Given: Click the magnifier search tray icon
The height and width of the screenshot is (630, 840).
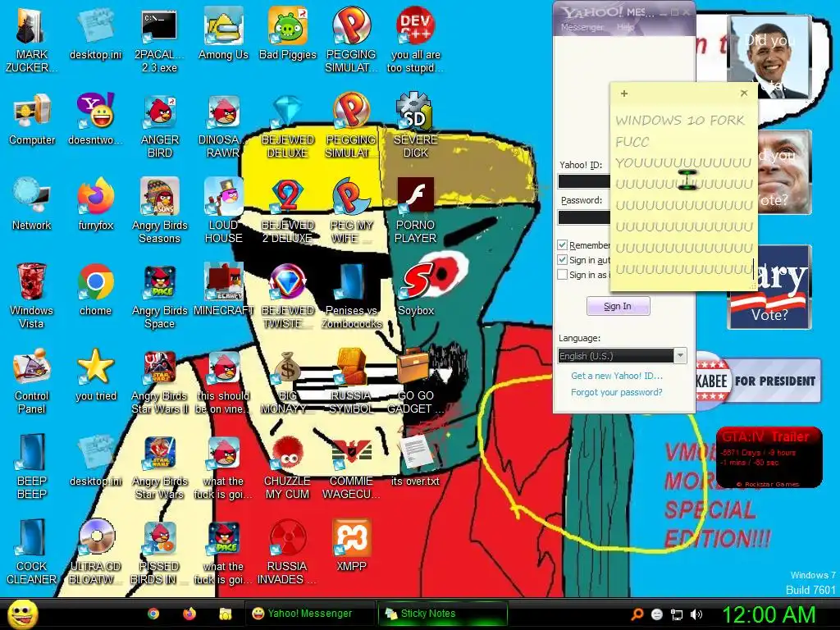Looking at the screenshot, I should click(637, 614).
